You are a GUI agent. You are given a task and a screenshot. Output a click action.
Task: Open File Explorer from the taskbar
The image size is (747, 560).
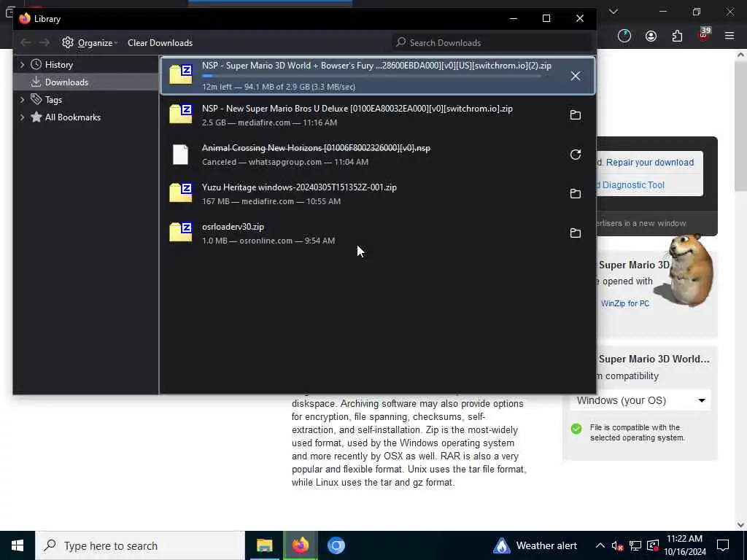coord(264,545)
